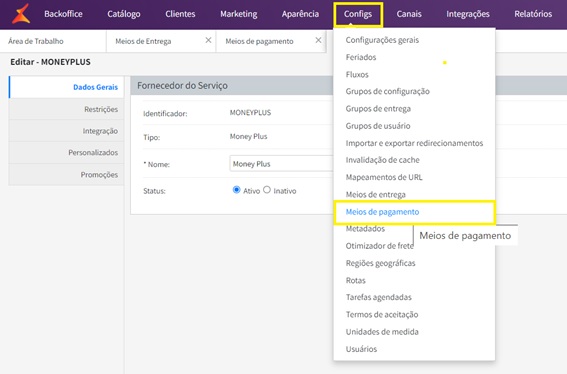Select the Ativo radio button
The width and height of the screenshot is (567, 374).
(x=236, y=190)
